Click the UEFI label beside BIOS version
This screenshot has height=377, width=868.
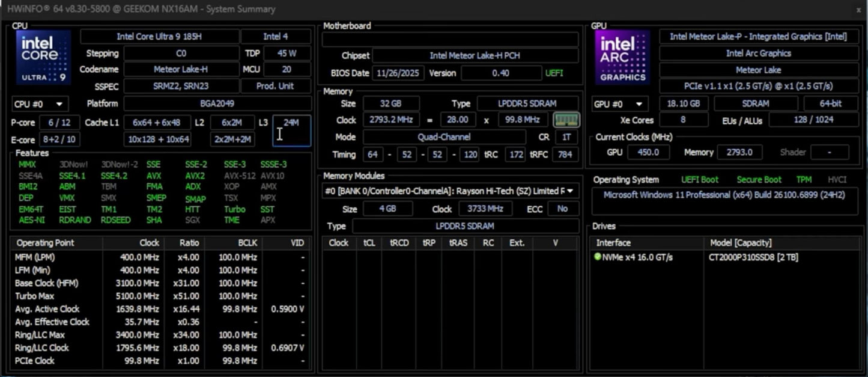tap(554, 73)
